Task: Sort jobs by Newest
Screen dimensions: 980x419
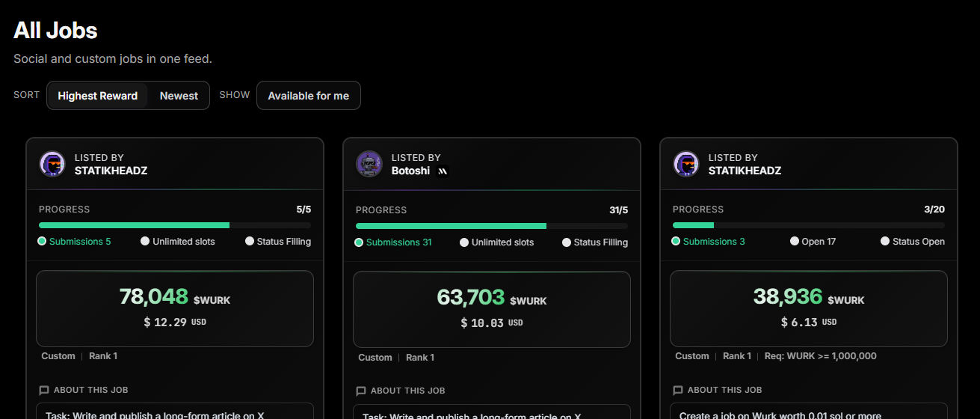Action: click(x=179, y=96)
